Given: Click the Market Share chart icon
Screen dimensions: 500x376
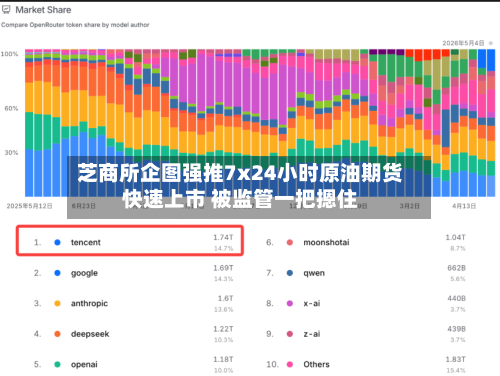Looking at the screenshot, I should click(6, 10).
